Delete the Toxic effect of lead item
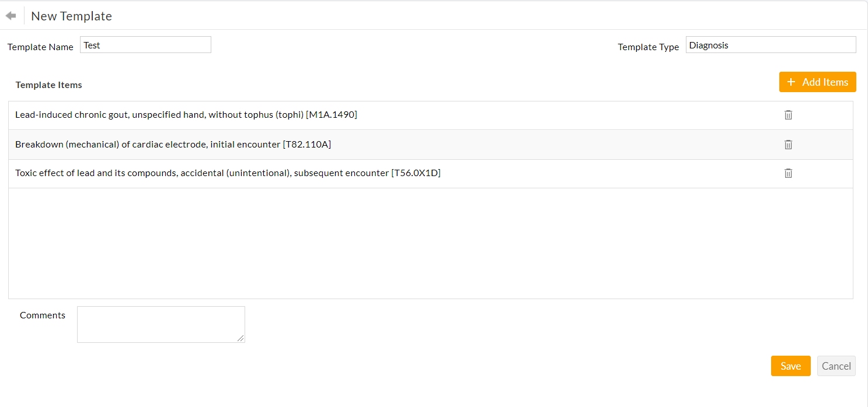This screenshot has width=868, height=407. pyautogui.click(x=788, y=173)
